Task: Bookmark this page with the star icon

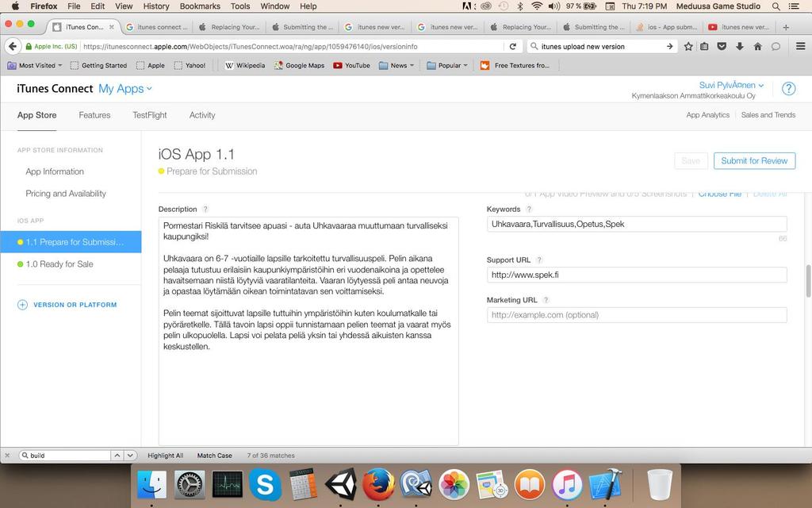Action: [688, 46]
